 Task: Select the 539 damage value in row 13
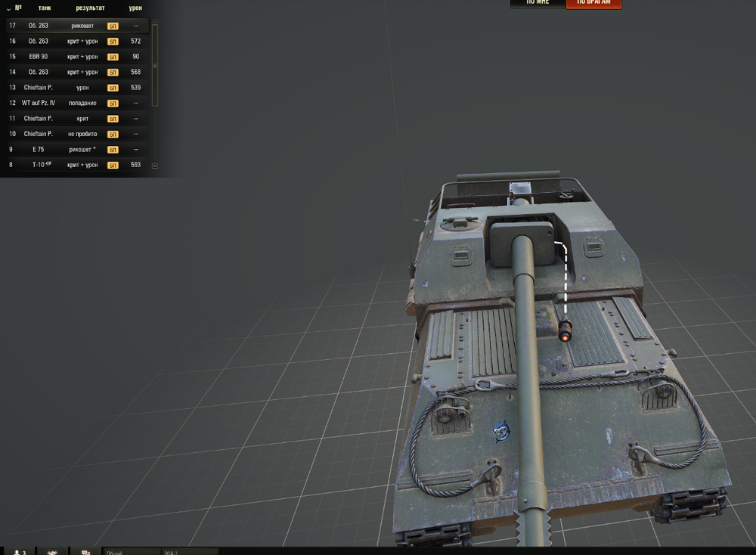point(135,88)
